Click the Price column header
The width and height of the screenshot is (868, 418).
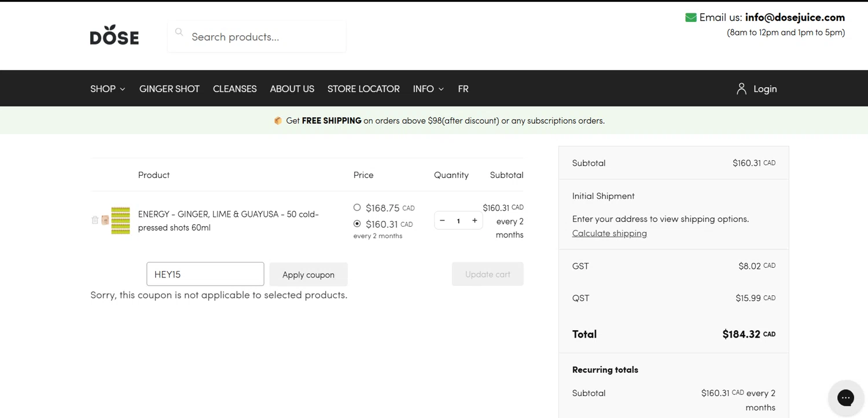pos(363,175)
